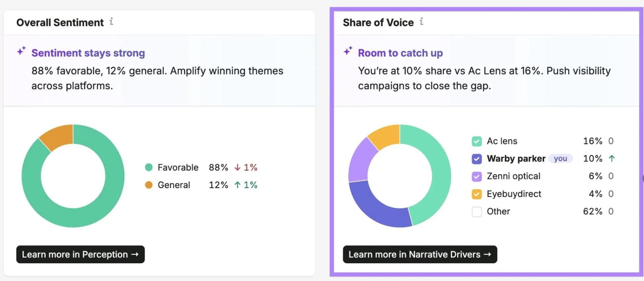Click the Room to catch up heading
644x281 pixels.
(400, 53)
